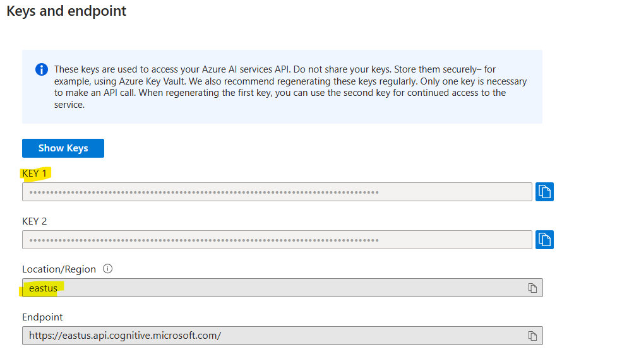
Task: Click the Endpoint URL field
Action: click(282, 336)
